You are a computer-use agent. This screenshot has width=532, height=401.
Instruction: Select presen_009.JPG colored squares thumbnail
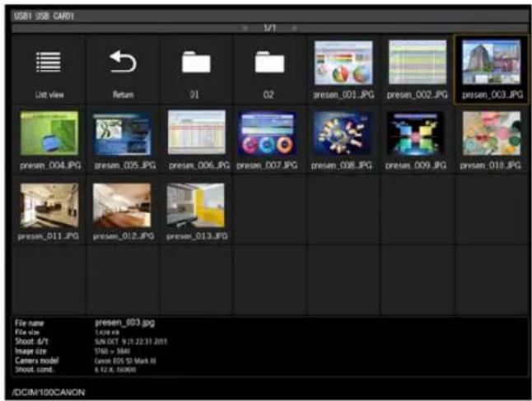[x=415, y=133]
